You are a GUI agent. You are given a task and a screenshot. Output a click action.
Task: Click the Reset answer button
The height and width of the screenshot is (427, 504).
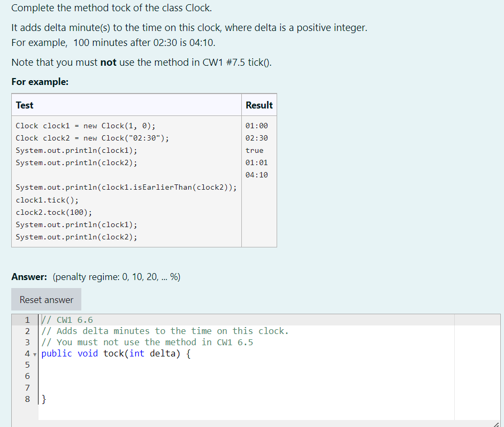[46, 299]
